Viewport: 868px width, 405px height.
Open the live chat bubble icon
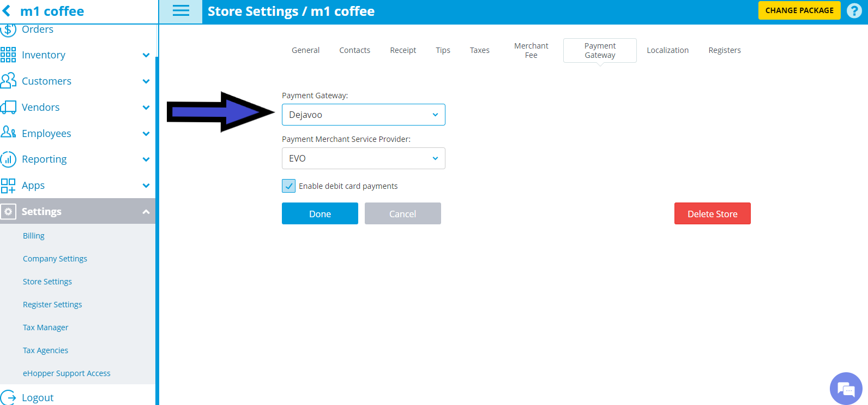tap(846, 389)
